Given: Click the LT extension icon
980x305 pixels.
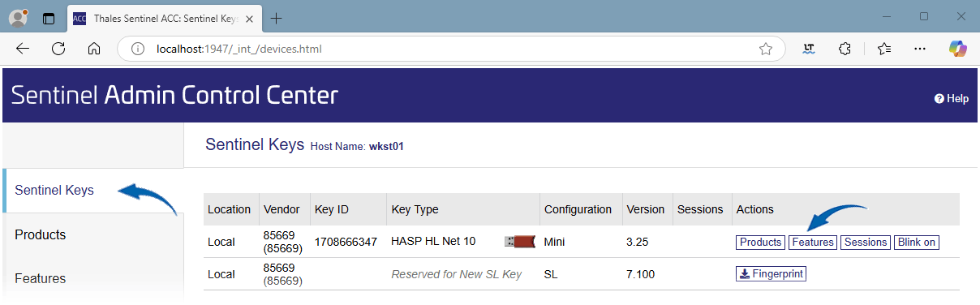Looking at the screenshot, I should [x=808, y=49].
